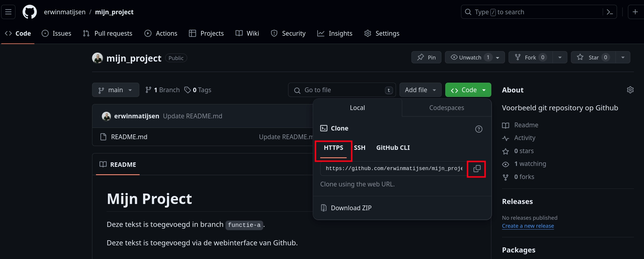Open the Releases heading link
This screenshot has width=644, height=259.
click(517, 202)
